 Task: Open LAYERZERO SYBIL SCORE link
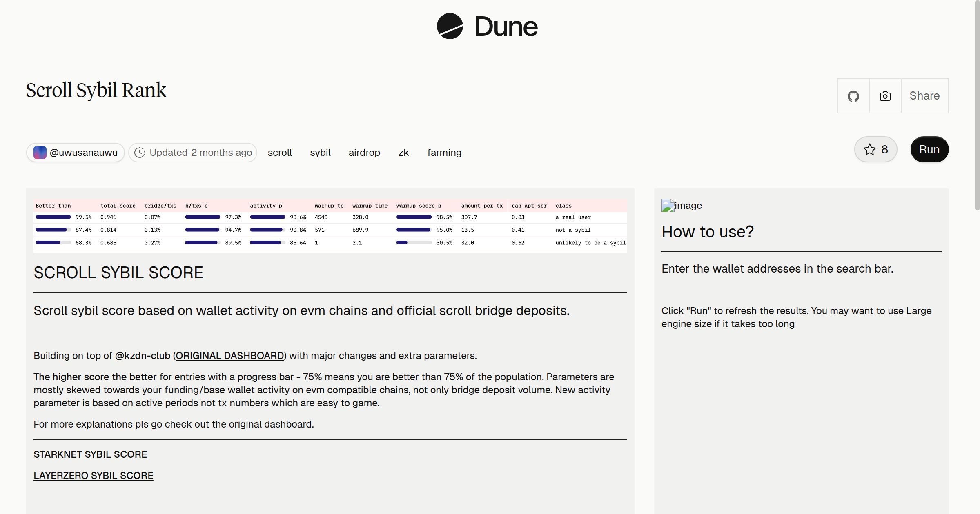[x=94, y=476]
